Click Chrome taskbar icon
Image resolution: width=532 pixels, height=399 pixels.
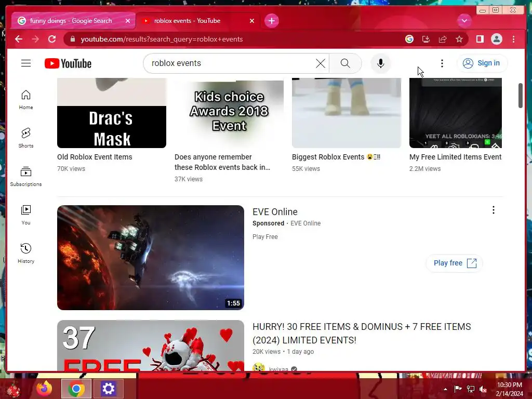(x=76, y=389)
